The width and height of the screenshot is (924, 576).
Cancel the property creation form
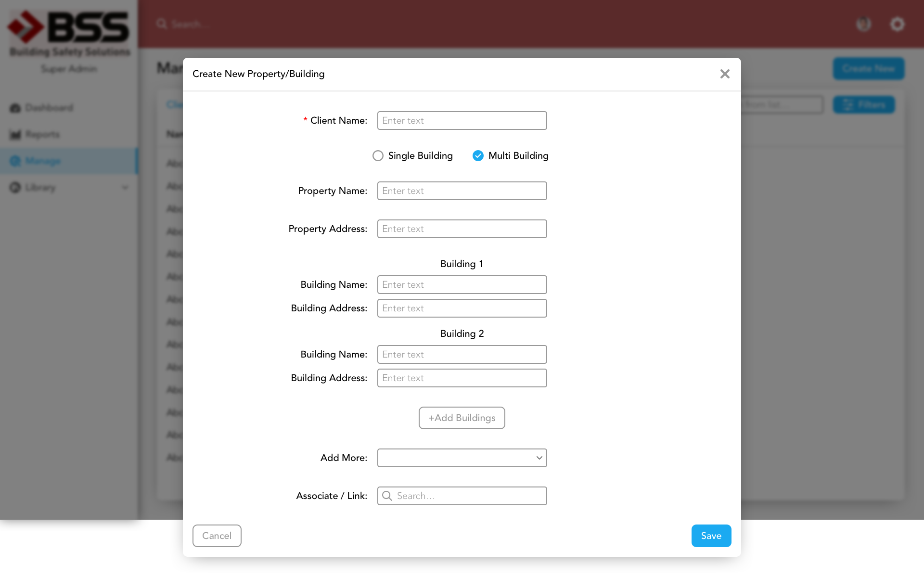(217, 536)
